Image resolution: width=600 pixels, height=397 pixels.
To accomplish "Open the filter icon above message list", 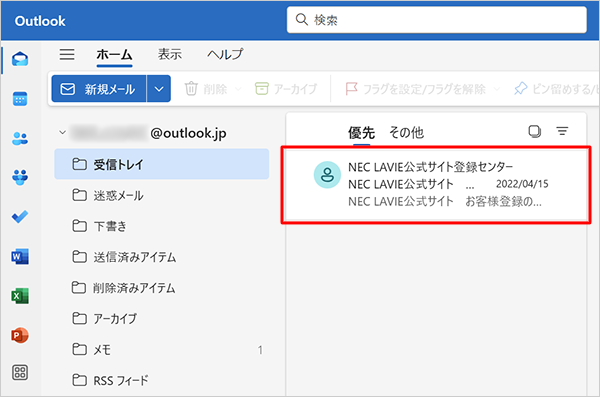I will [562, 132].
